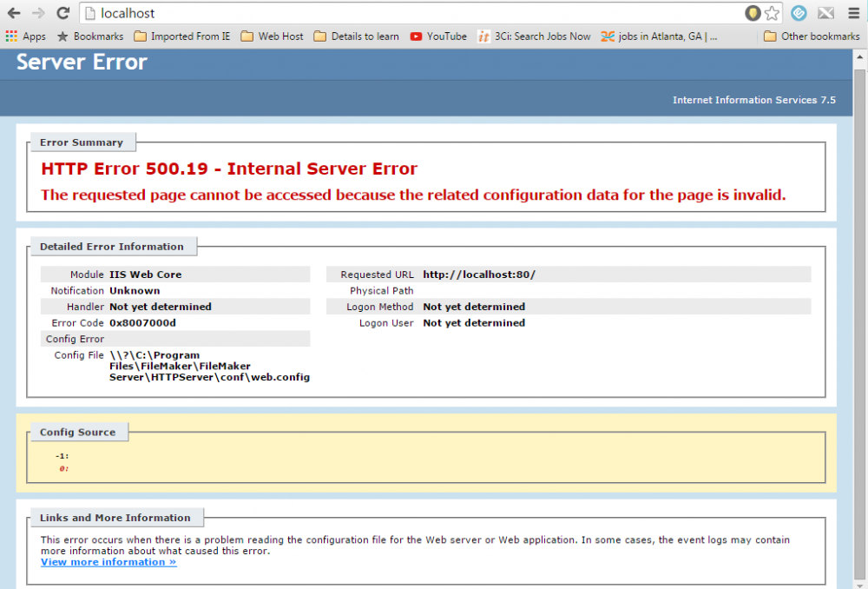Viewport: 868px width, 589px height.
Task: Open the blue circular extension icon
Action: (799, 13)
